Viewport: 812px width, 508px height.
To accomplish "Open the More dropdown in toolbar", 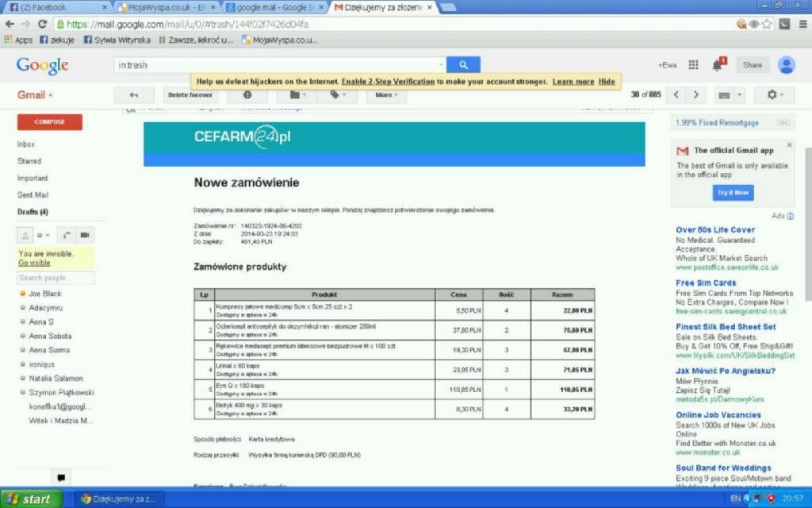I will click(386, 95).
